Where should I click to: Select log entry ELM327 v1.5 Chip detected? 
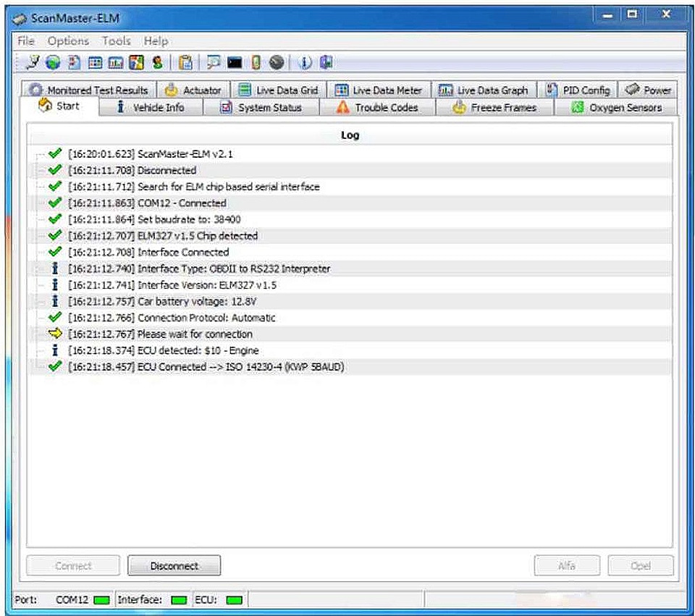click(350, 236)
